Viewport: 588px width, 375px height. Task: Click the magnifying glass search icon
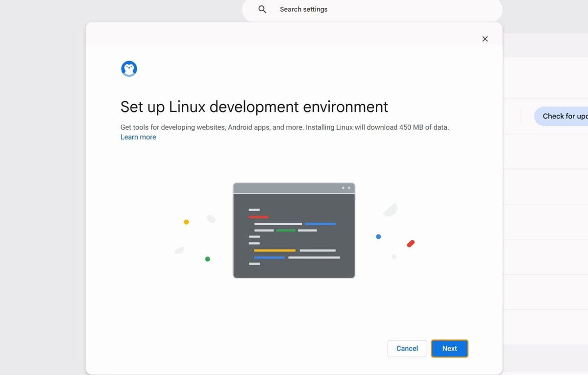point(262,9)
